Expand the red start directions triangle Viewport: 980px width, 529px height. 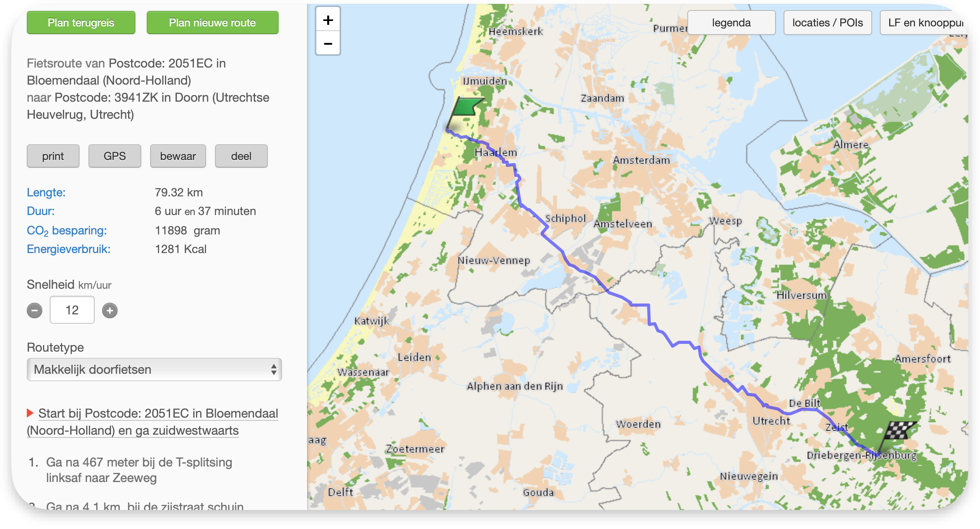click(x=30, y=413)
